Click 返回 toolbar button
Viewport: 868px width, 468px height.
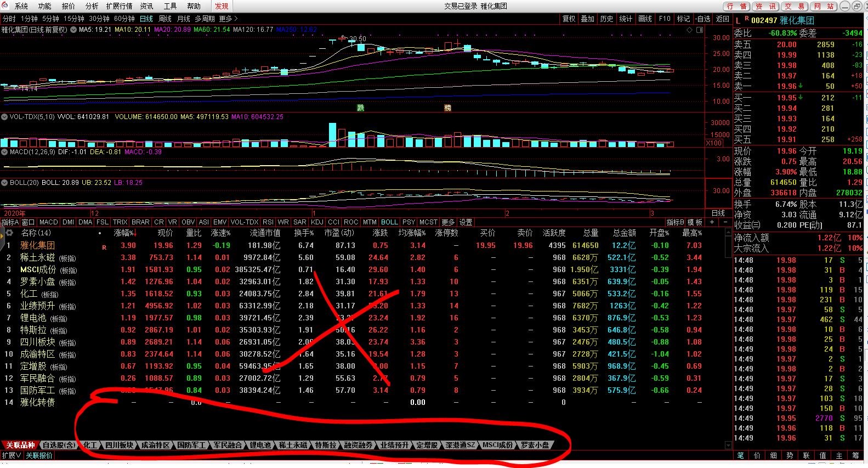click(723, 19)
